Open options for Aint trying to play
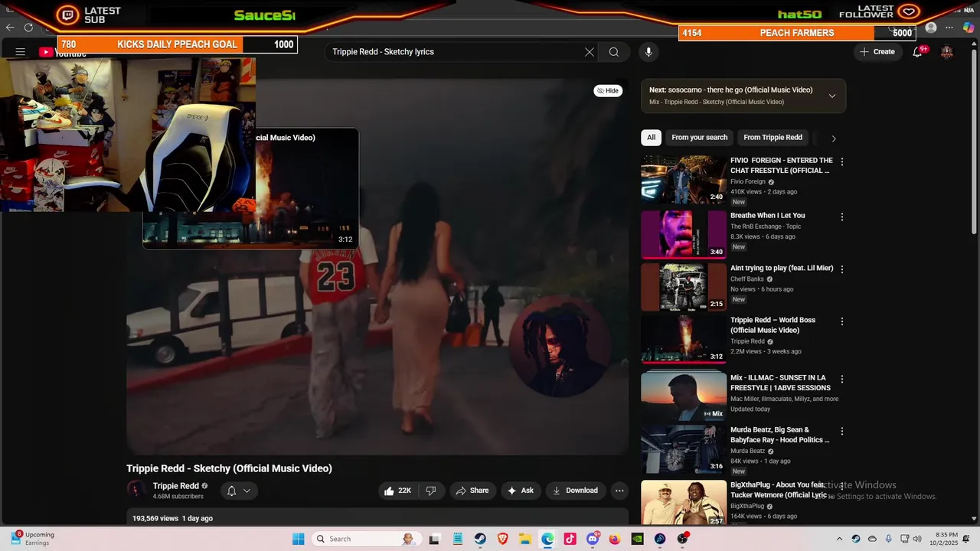This screenshot has width=980, height=551. [x=842, y=269]
